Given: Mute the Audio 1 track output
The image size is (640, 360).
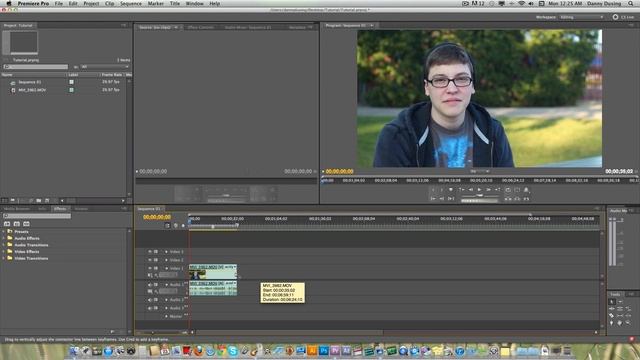Looking at the screenshot, I should [x=150, y=284].
